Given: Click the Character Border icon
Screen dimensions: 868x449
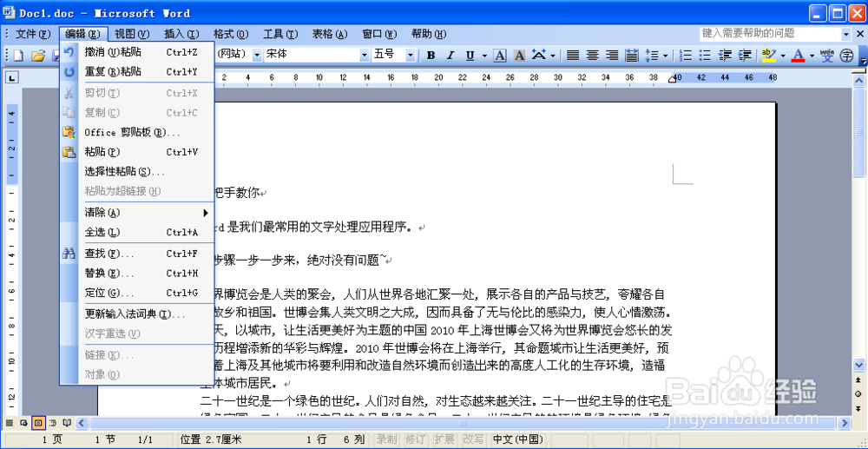Looking at the screenshot, I should click(500, 56).
